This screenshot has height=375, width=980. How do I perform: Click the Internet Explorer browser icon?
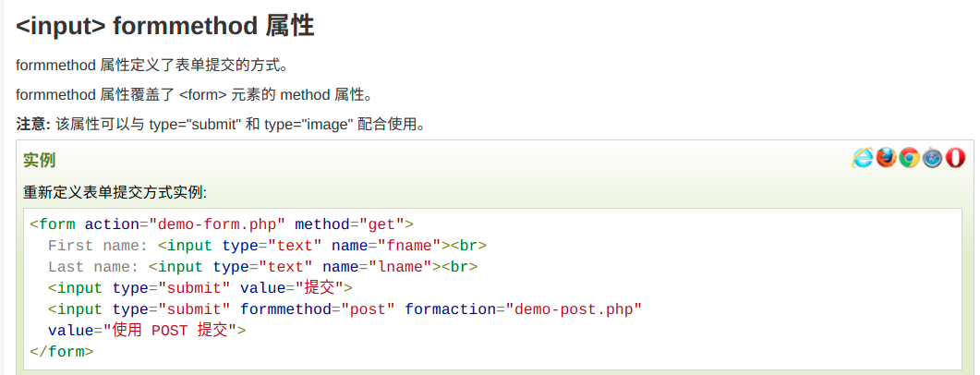pos(862,158)
